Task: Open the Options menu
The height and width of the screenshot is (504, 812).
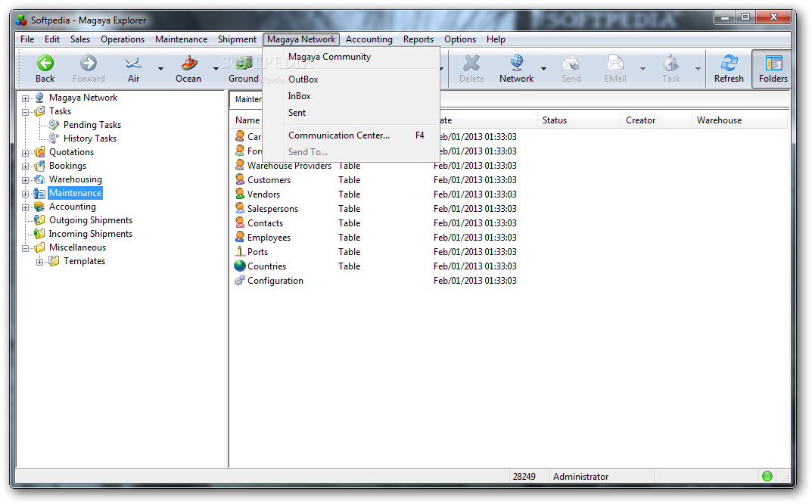Action: 460,39
